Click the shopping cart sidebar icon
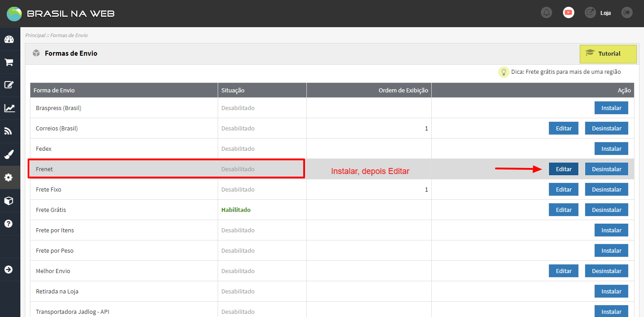644x317 pixels. tap(9, 62)
